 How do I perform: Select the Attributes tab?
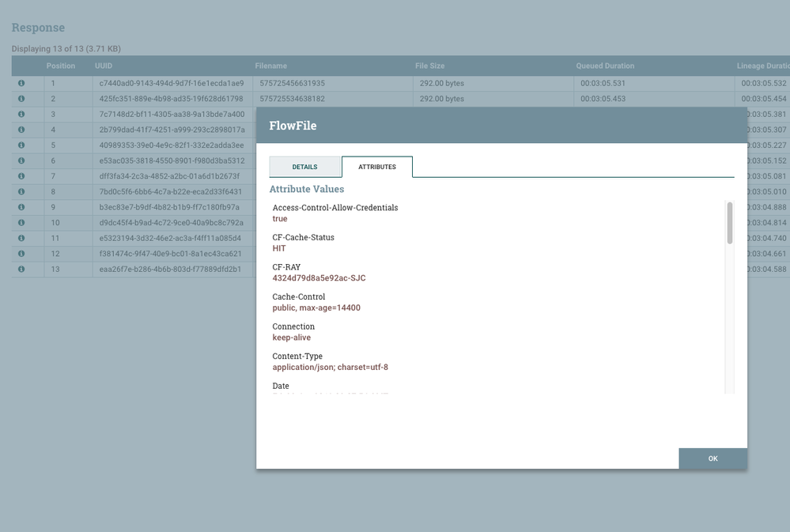(x=377, y=167)
